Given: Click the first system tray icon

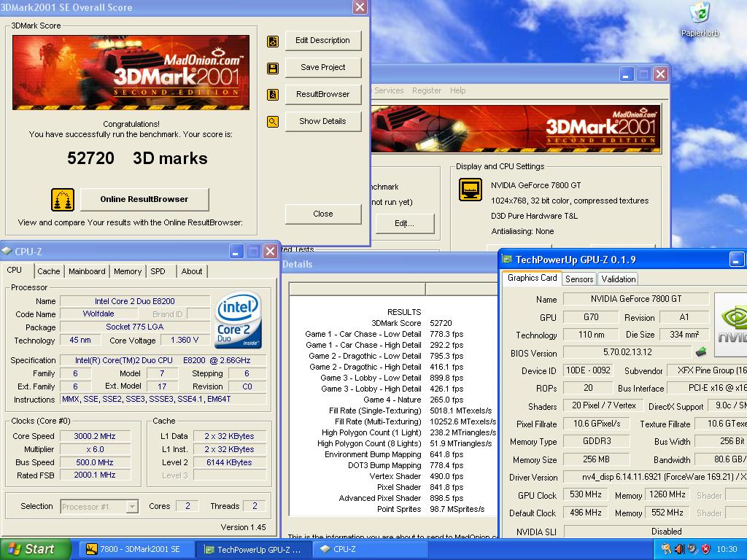Looking at the screenshot, I should [x=666, y=549].
